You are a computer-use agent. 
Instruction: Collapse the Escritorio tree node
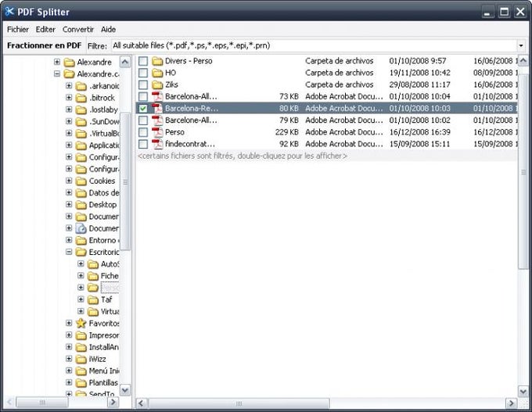[69, 252]
